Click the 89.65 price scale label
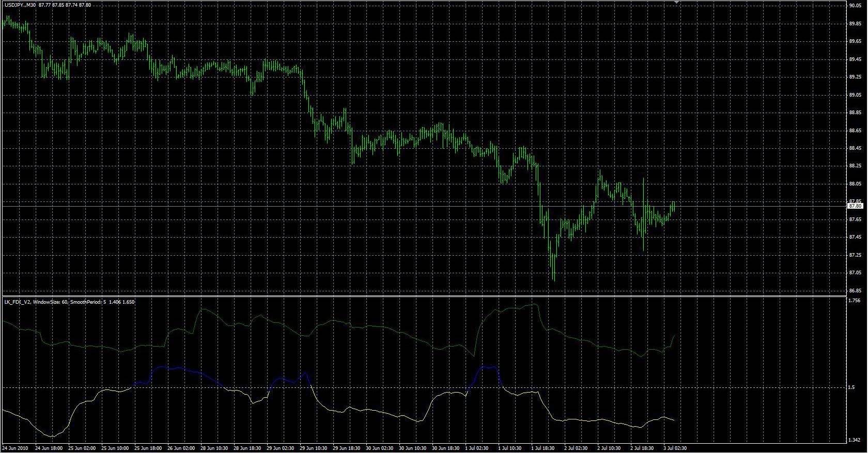This screenshot has height=453, width=868. [855, 41]
